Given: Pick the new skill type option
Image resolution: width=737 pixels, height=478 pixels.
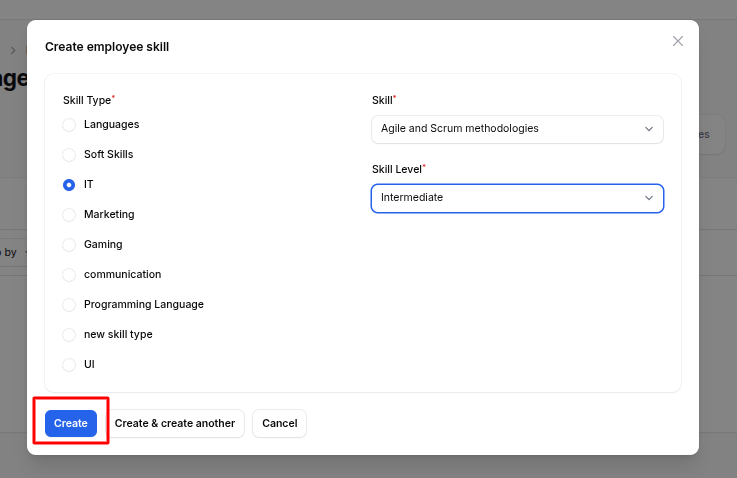Looking at the screenshot, I should tap(69, 335).
